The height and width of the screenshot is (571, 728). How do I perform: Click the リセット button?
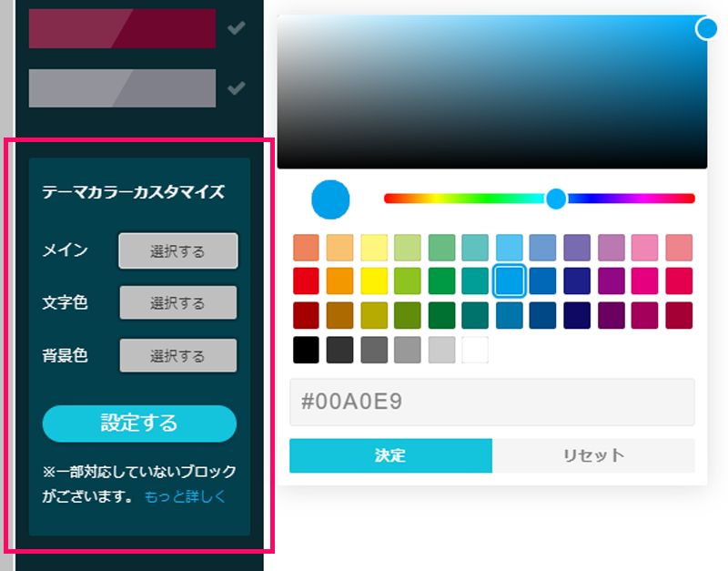[592, 455]
